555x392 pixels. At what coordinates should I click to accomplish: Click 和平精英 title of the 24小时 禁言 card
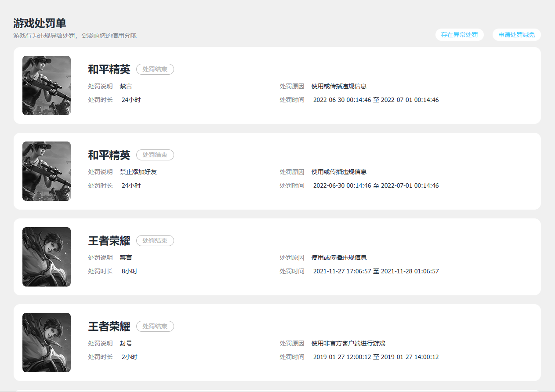[x=109, y=69]
